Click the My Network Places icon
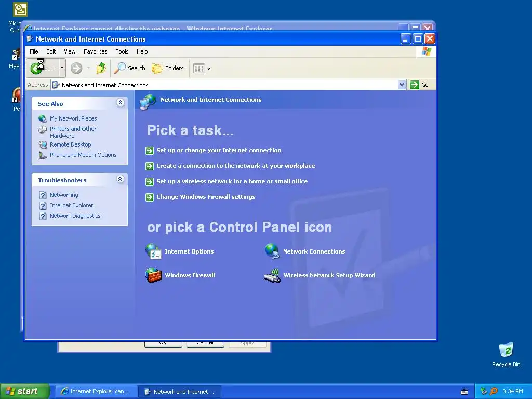Screen dimensions: 532x399 pos(43,118)
